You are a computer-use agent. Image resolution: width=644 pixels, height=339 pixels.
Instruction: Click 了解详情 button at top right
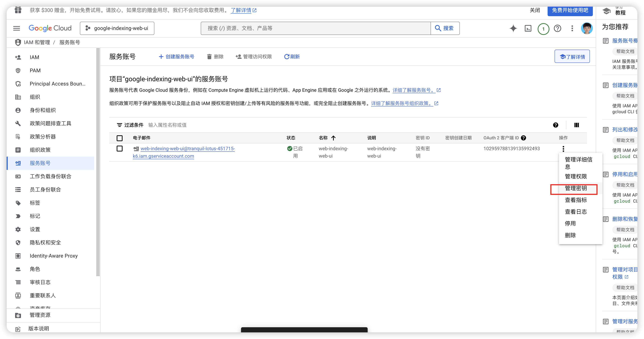click(x=572, y=56)
